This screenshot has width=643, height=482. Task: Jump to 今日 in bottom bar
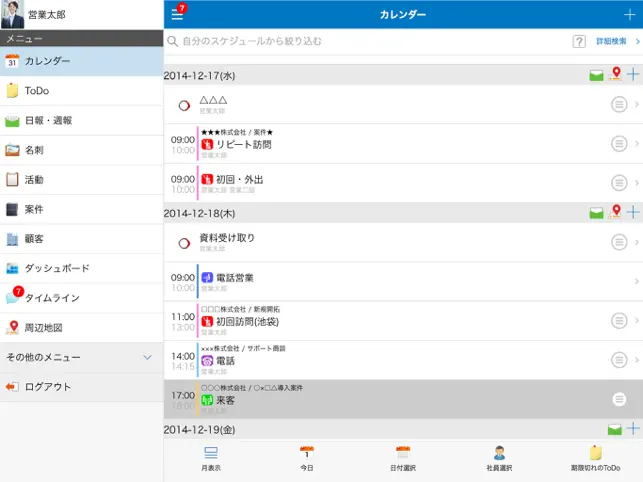[x=307, y=459]
